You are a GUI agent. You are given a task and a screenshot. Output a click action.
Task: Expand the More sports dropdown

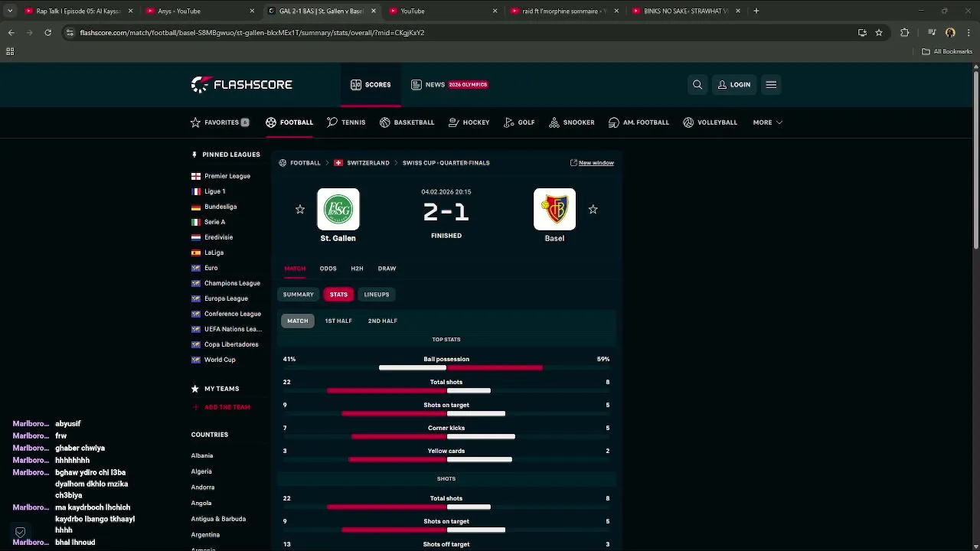pyautogui.click(x=767, y=122)
